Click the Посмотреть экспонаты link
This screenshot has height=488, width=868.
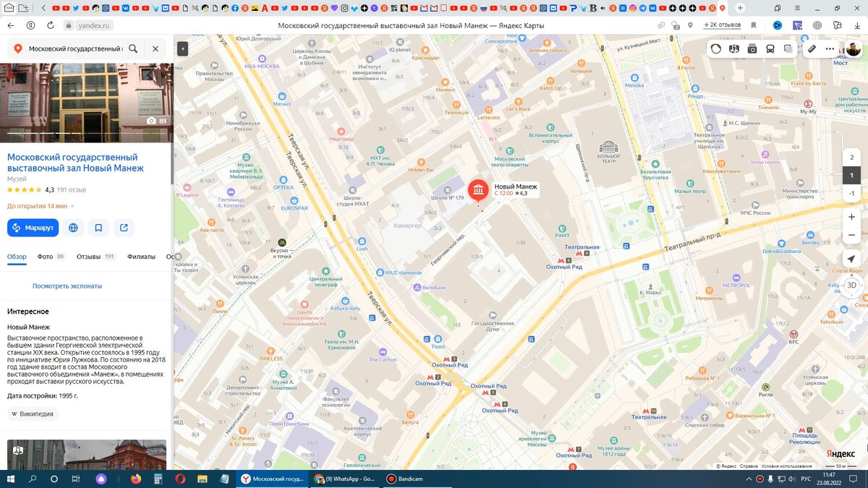pyautogui.click(x=67, y=286)
